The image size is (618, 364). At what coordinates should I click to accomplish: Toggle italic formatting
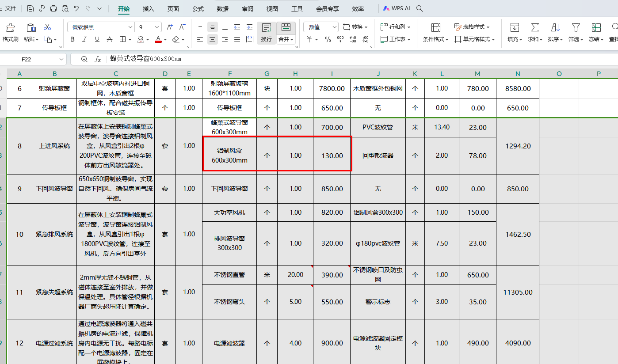[85, 39]
